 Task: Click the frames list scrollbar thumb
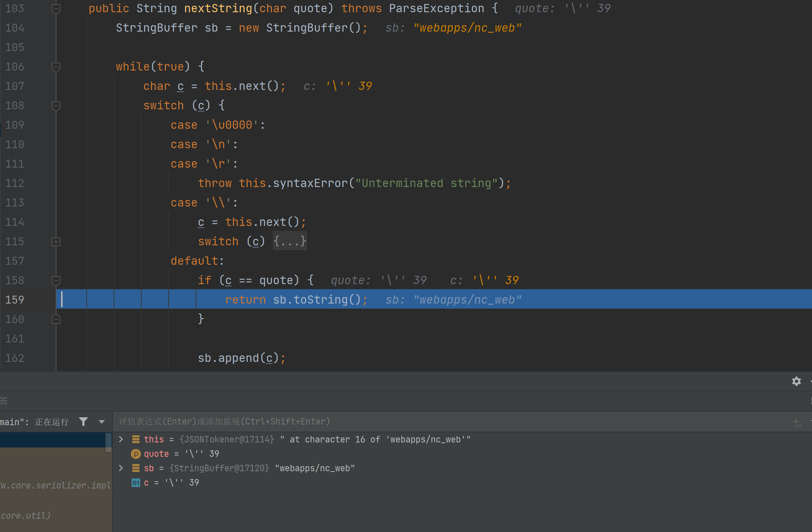(108, 442)
